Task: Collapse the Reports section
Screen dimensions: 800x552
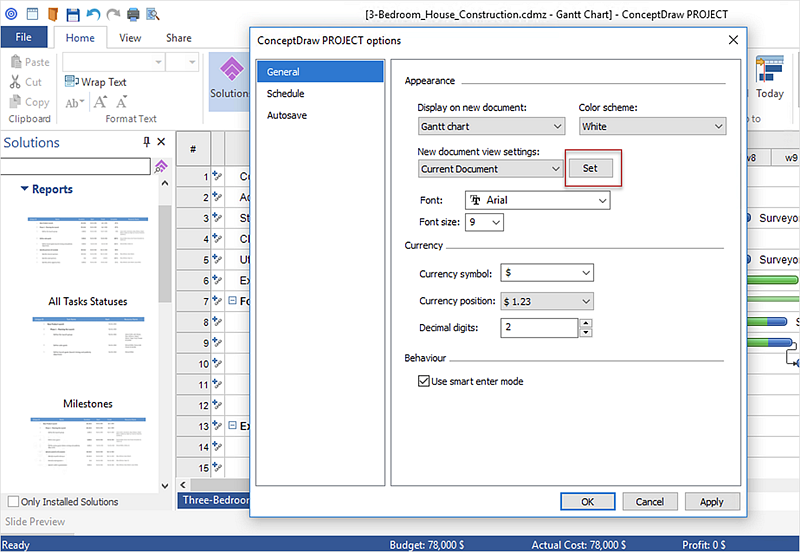Action: tap(24, 189)
